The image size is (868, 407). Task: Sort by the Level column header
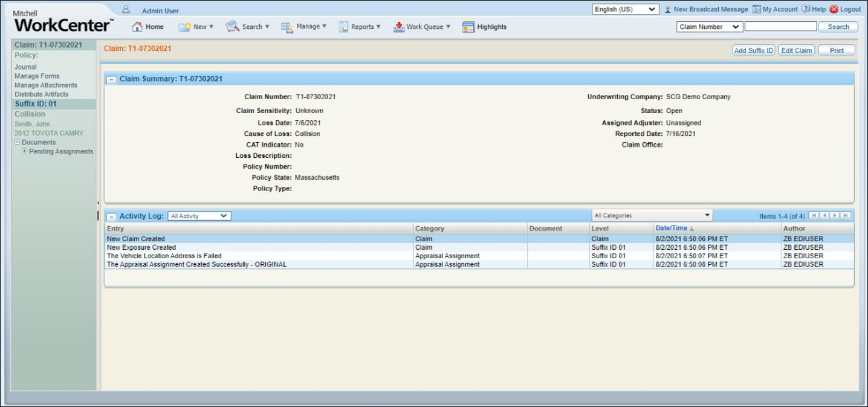click(x=621, y=229)
